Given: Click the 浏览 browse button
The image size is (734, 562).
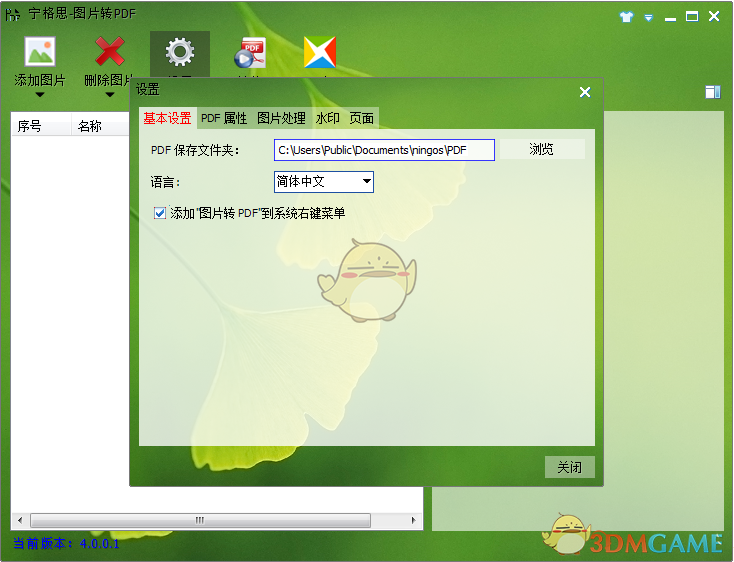Looking at the screenshot, I should click(541, 150).
